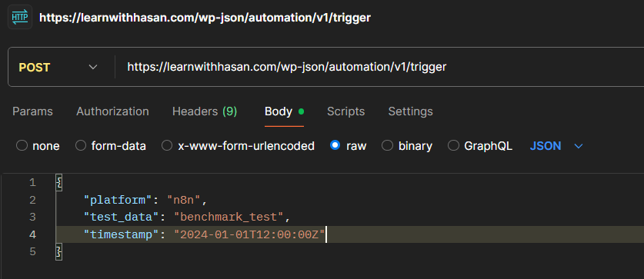Open the Settings tab
Screen dimensions: 644x279
coord(410,111)
